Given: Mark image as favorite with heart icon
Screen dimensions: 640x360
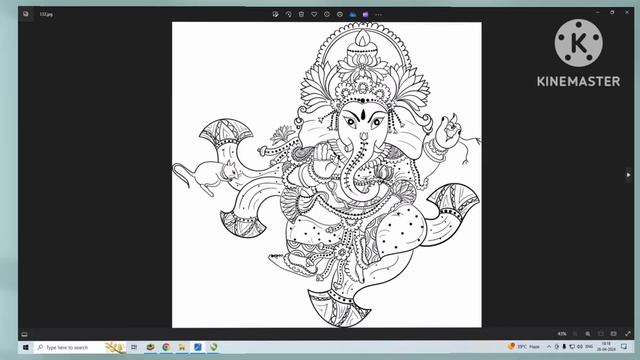Looking at the screenshot, I should tap(314, 14).
